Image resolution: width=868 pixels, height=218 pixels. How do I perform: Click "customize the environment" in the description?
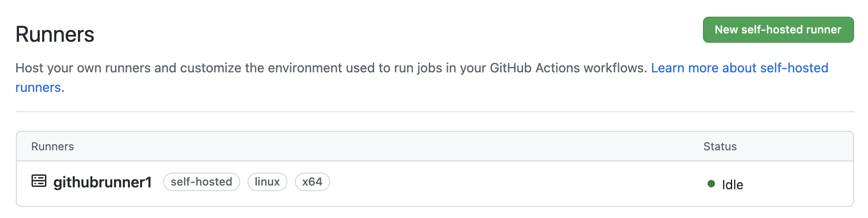pos(290,68)
